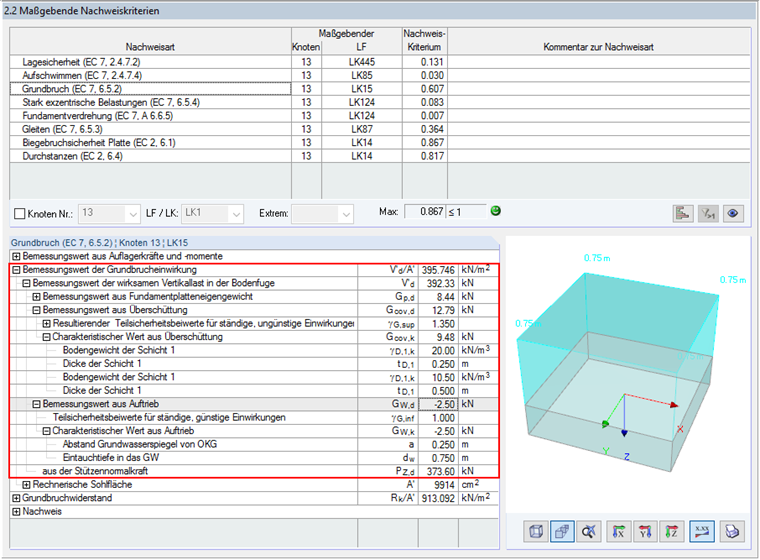Collapse Charakteristischer Wert aus Auftrieb node
This screenshot has height=560, width=760.
(x=47, y=431)
